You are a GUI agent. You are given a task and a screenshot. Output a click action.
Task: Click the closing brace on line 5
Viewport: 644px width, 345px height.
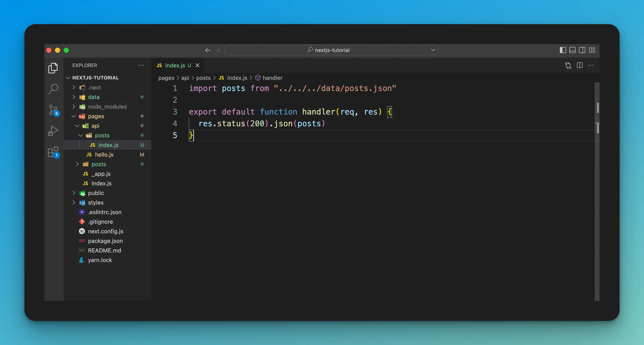[191, 135]
